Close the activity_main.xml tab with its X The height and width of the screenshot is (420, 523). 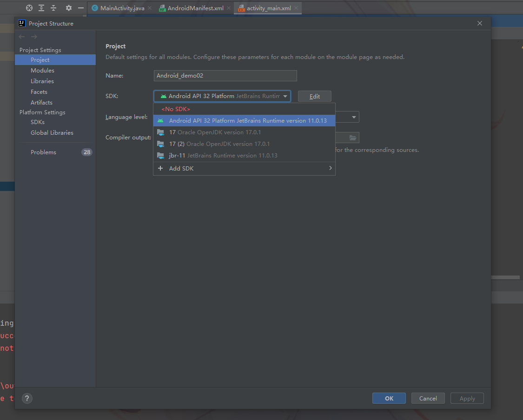point(296,8)
